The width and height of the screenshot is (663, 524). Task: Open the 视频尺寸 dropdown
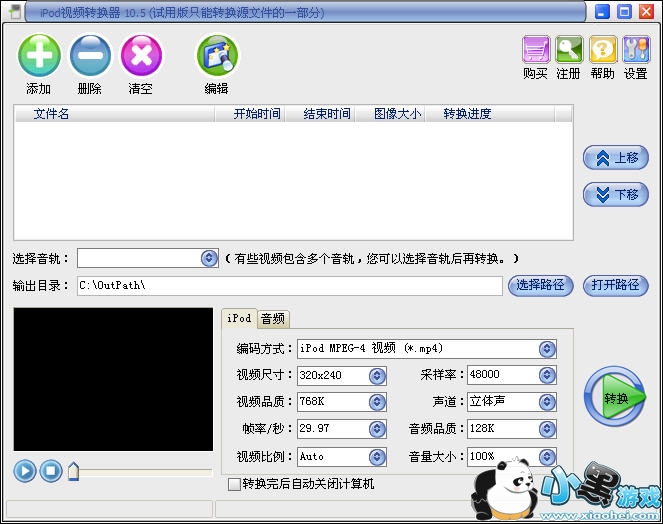point(377,375)
